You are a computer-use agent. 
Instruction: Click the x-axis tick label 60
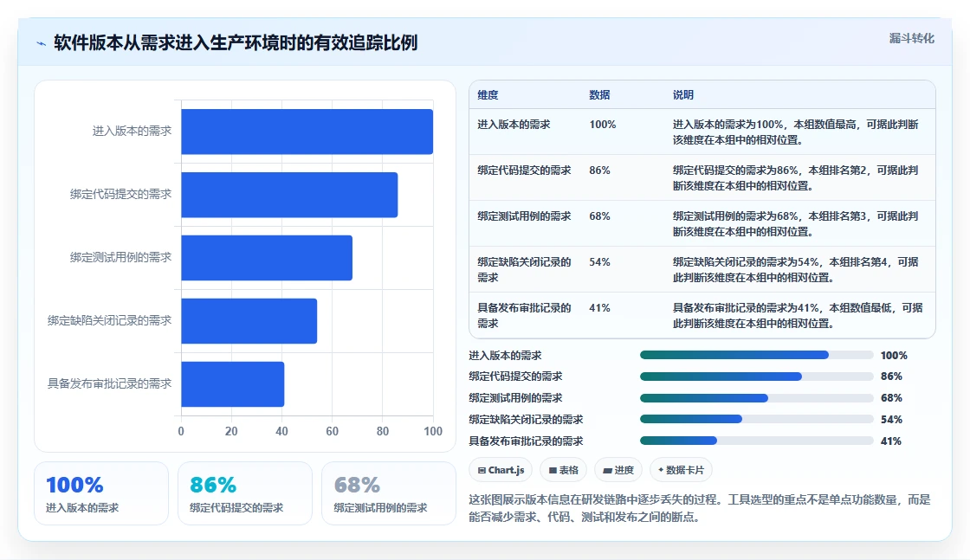(x=333, y=431)
